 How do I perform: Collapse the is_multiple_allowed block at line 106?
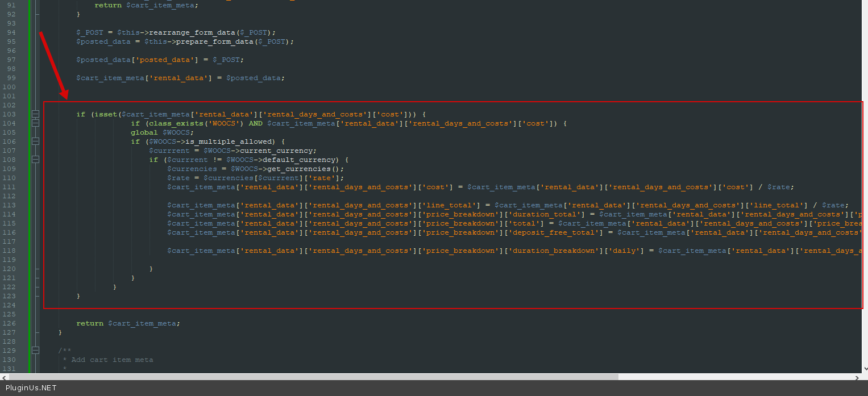click(x=36, y=141)
